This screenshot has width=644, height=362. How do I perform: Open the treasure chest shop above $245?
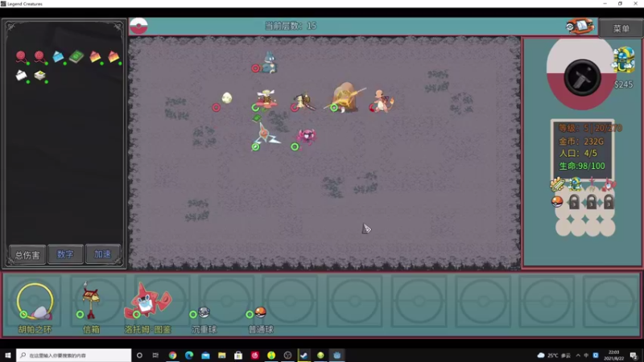(x=623, y=60)
